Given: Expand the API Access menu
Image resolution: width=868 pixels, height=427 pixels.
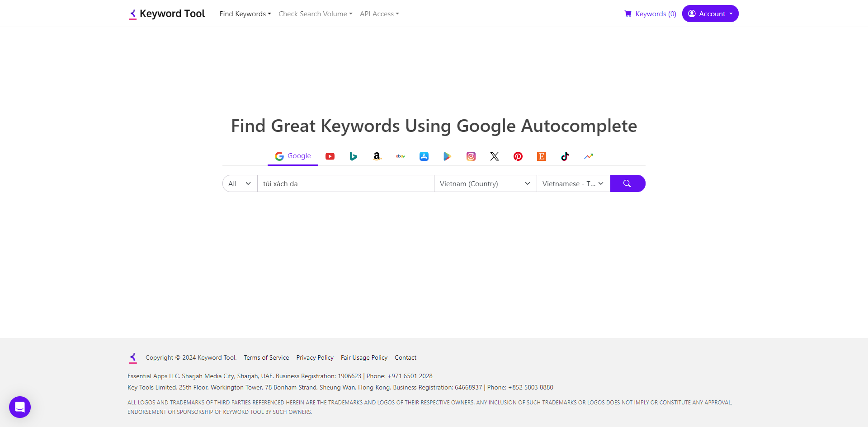Looking at the screenshot, I should point(379,14).
